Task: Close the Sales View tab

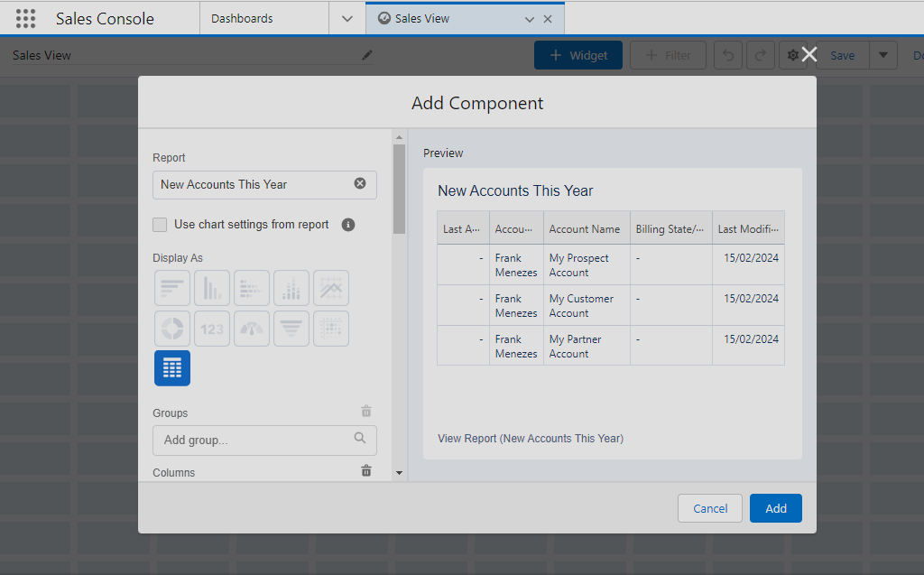Action: tap(548, 19)
